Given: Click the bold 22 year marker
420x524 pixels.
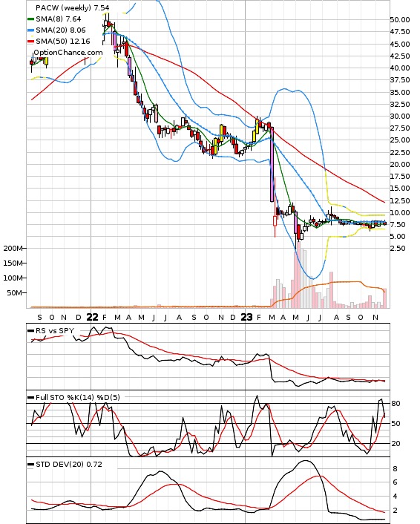Looking at the screenshot, I should pyautogui.click(x=92, y=317).
